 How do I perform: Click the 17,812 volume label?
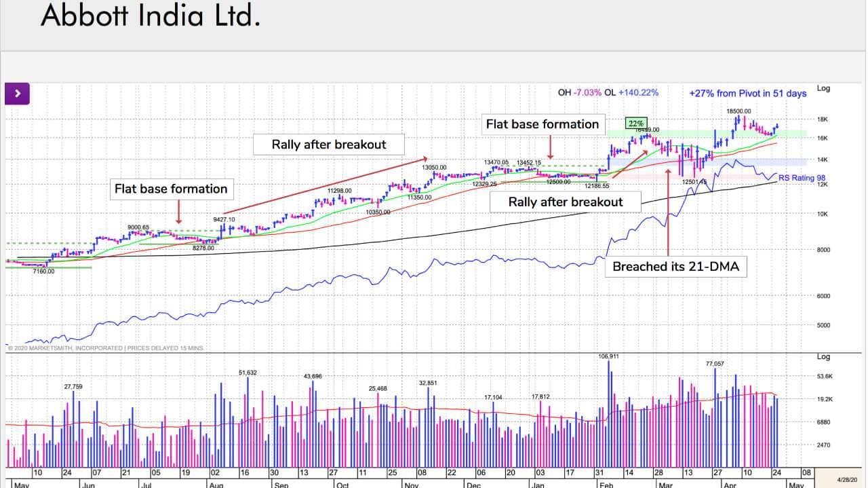point(540,396)
